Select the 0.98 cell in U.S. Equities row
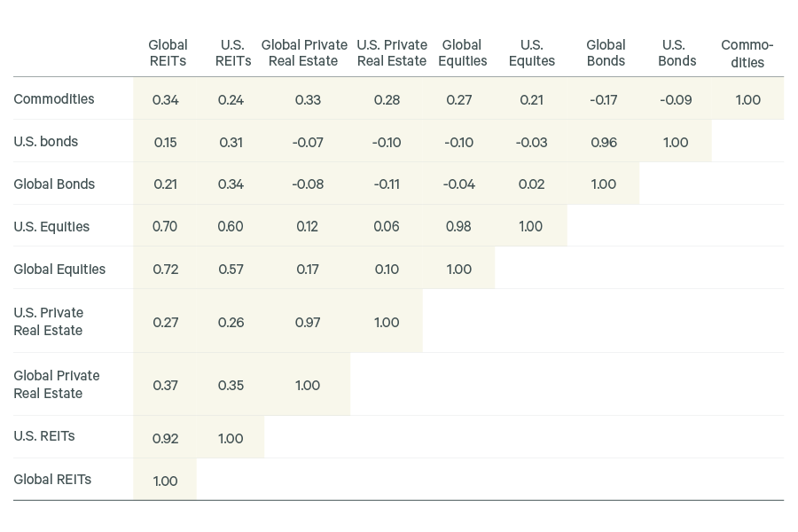This screenshot has height=532, width=798. (458, 227)
